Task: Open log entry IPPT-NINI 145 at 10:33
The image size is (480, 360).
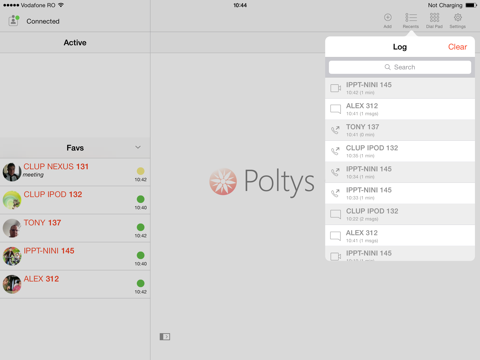Action: (x=400, y=193)
